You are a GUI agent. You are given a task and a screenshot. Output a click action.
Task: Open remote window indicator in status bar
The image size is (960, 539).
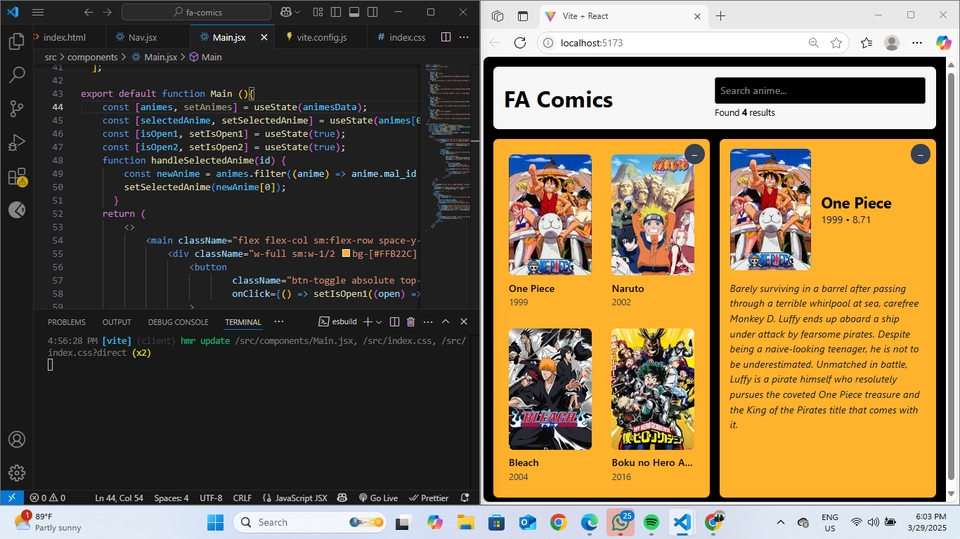12,498
